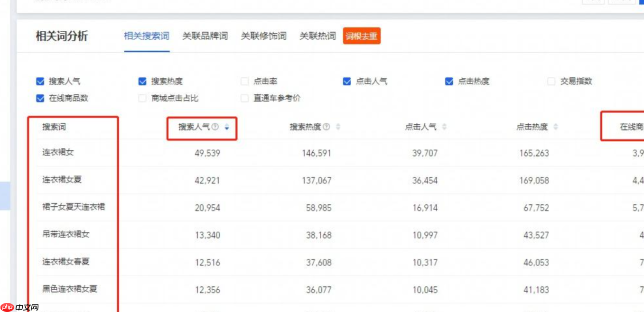
Task: Enable the 商城点击占比 checkbox
Action: pyautogui.click(x=142, y=99)
